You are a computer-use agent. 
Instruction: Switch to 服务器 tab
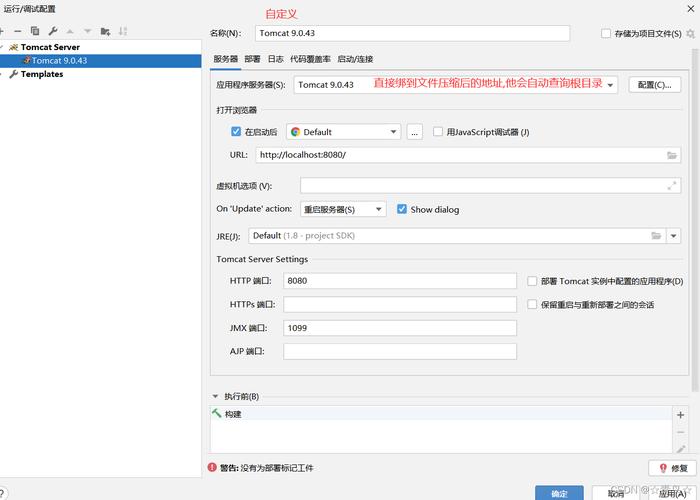coord(225,59)
